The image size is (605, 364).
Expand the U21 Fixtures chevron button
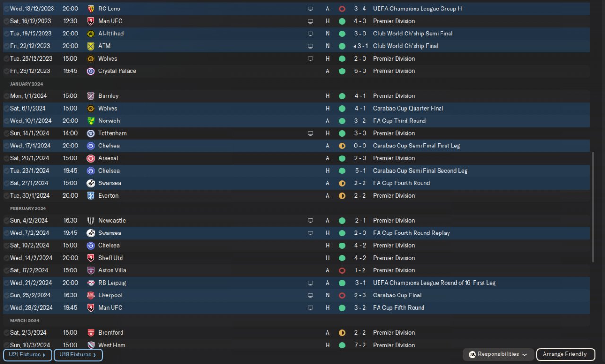27,355
